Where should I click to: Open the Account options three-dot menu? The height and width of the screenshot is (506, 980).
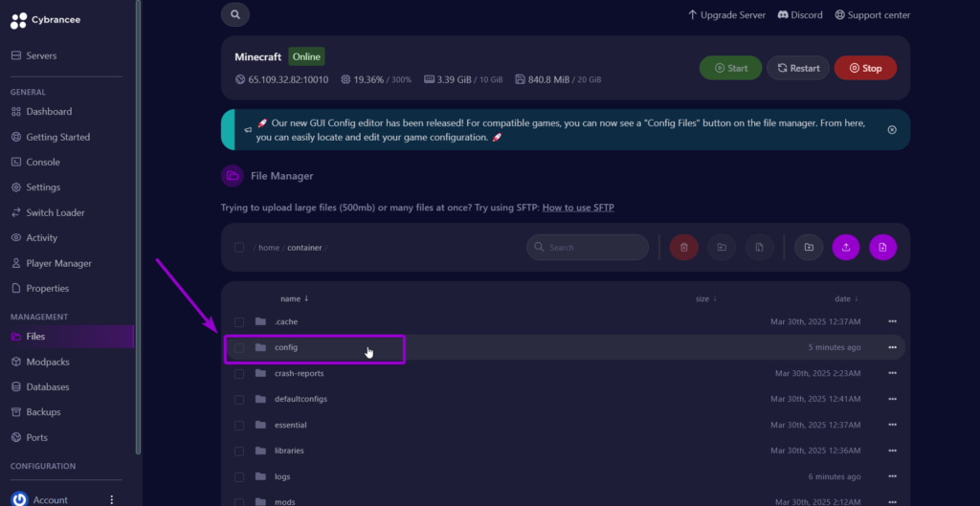coord(112,499)
